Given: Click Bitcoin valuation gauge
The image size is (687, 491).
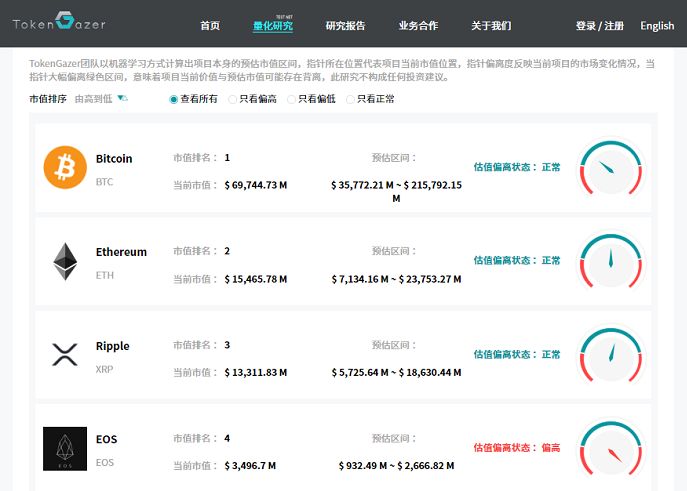Looking at the screenshot, I should tap(611, 167).
